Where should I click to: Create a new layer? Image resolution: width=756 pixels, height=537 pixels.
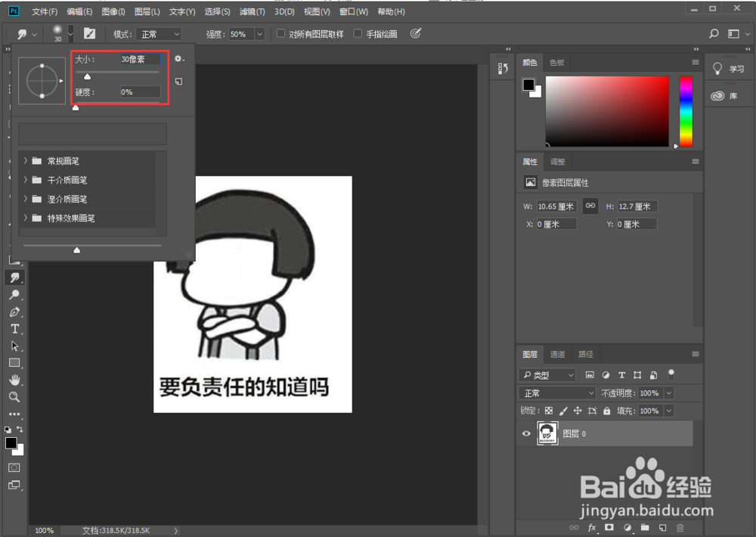tap(662, 527)
